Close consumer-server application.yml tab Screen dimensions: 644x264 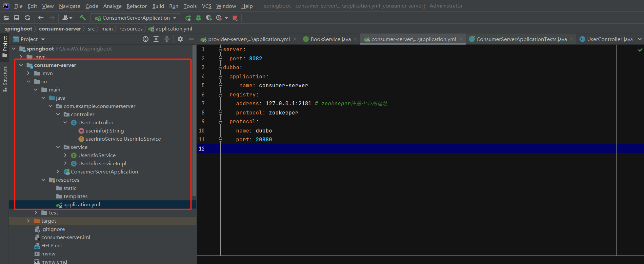tap(461, 39)
